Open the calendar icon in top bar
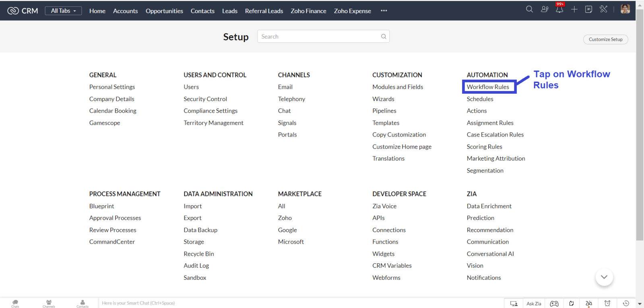This screenshot has width=644, height=308. [588, 9]
